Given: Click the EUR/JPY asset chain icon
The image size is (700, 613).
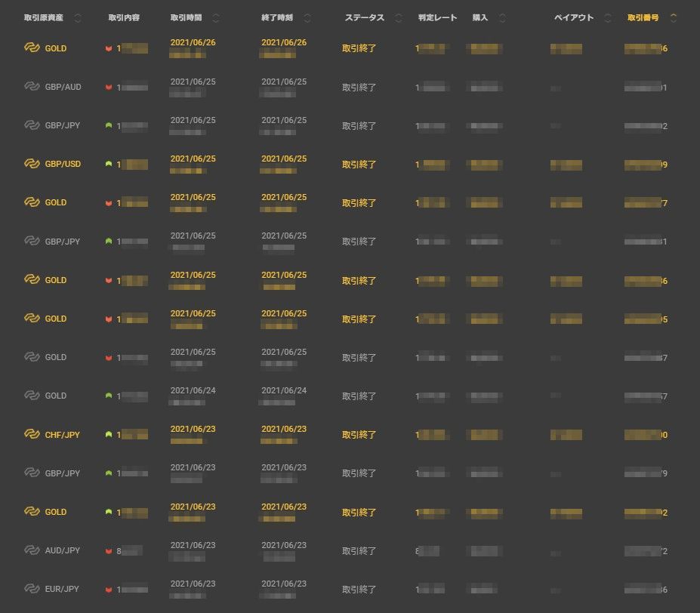Looking at the screenshot, I should coord(32,589).
